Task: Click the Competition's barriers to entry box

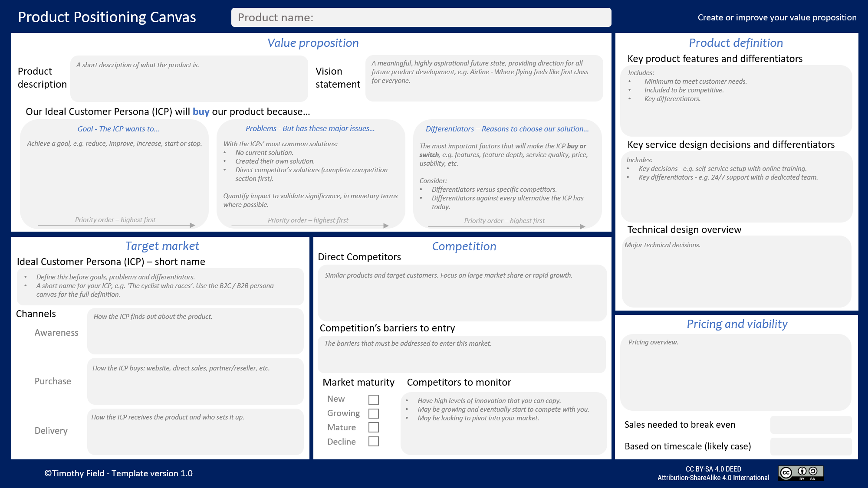Action: coord(462,354)
